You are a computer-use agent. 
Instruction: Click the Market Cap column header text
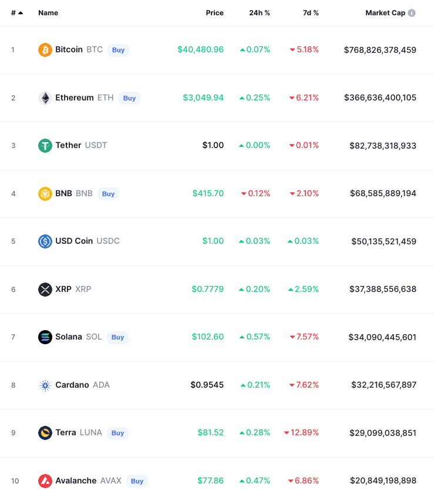385,13
